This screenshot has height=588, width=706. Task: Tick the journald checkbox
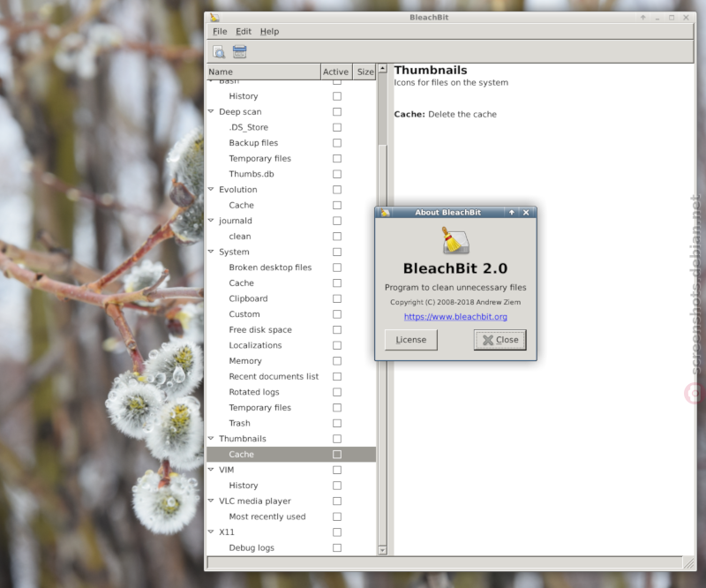(x=337, y=221)
